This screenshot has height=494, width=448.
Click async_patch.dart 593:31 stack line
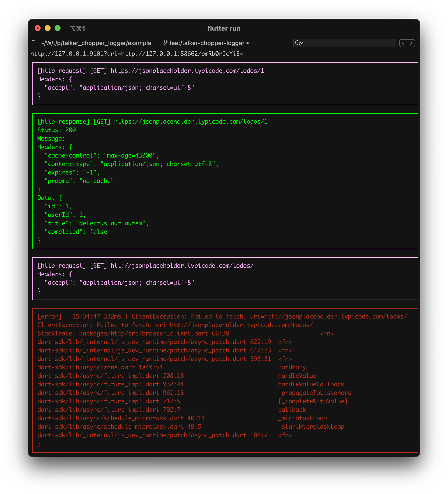154,359
